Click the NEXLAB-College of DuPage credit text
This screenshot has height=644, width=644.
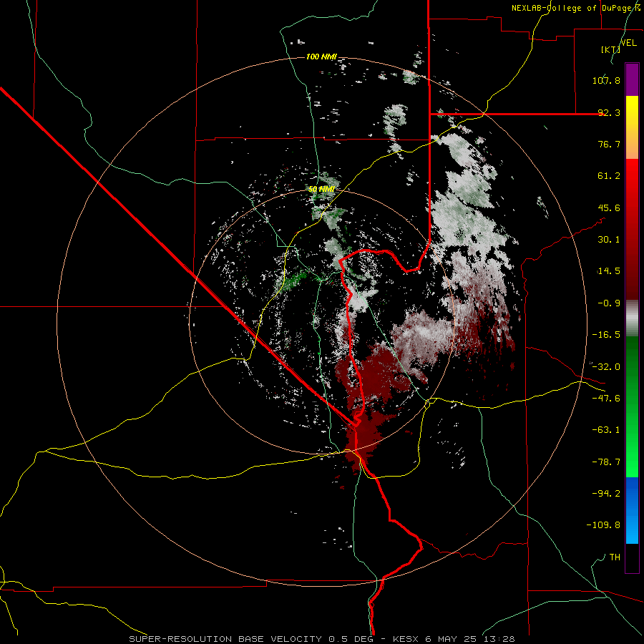pyautogui.click(x=575, y=8)
